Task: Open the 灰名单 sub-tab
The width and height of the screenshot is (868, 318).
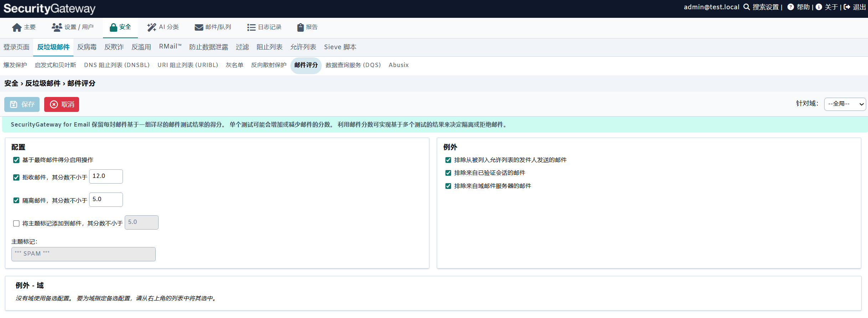Action: pyautogui.click(x=234, y=65)
